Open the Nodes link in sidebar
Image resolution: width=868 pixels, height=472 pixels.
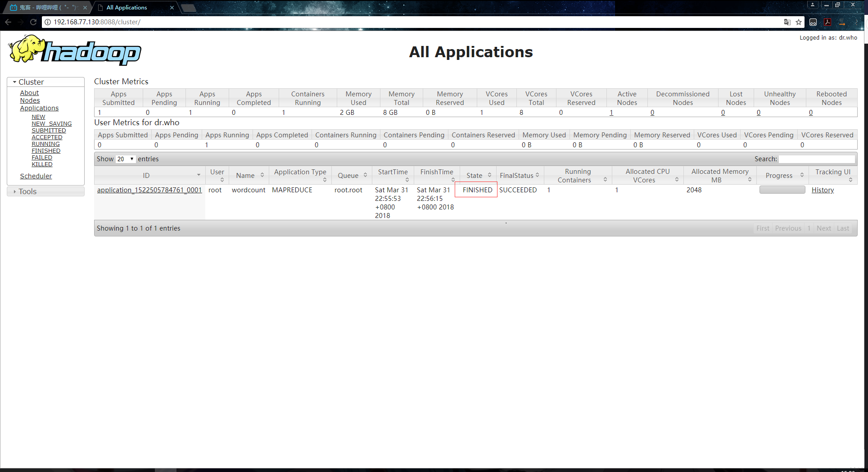pos(30,100)
